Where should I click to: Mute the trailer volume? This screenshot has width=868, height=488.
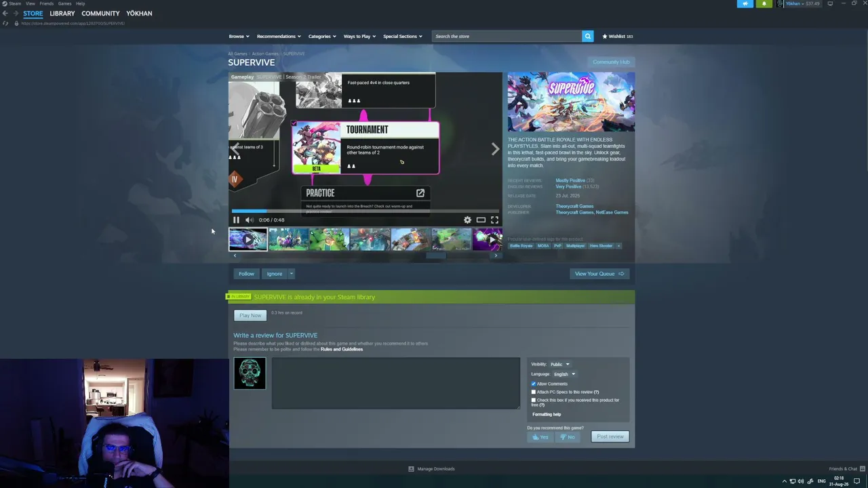pos(250,220)
